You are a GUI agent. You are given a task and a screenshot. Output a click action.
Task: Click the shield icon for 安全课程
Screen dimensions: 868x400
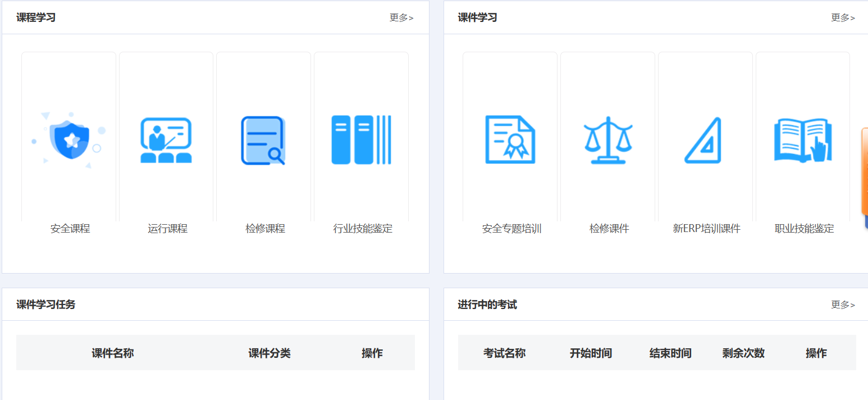point(69,139)
